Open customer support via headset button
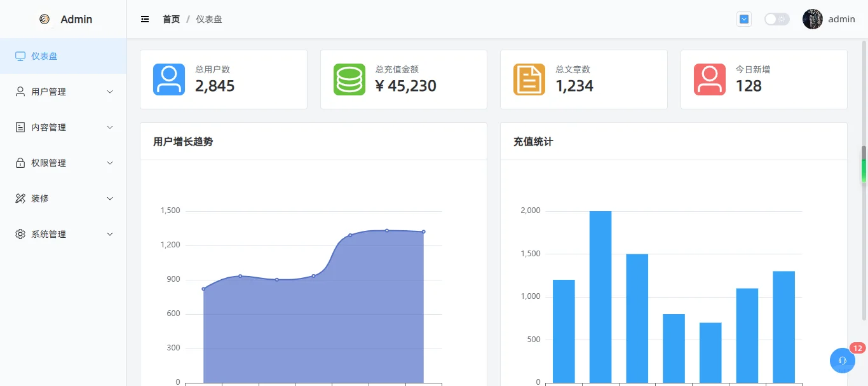 click(843, 361)
